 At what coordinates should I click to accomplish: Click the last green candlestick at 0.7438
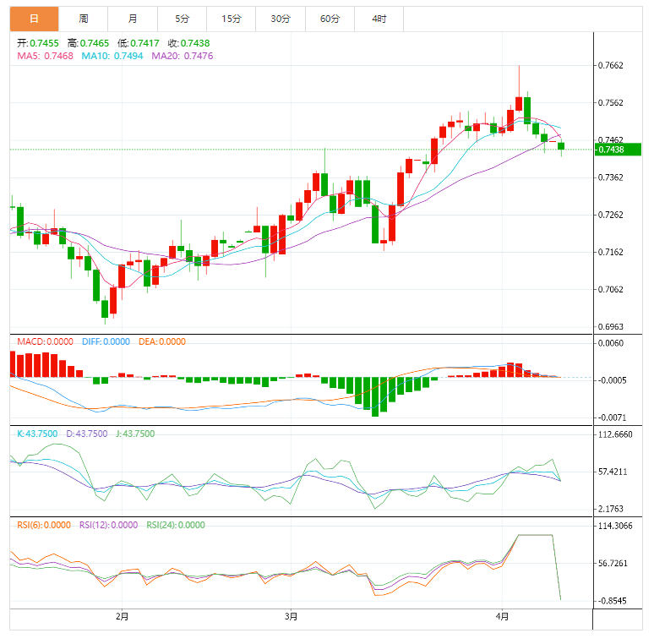coord(561,146)
